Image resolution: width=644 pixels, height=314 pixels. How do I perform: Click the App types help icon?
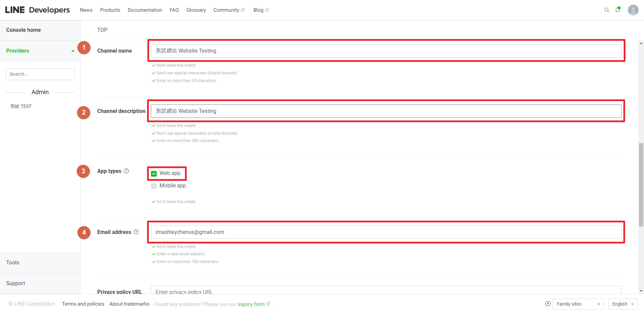[x=126, y=171]
